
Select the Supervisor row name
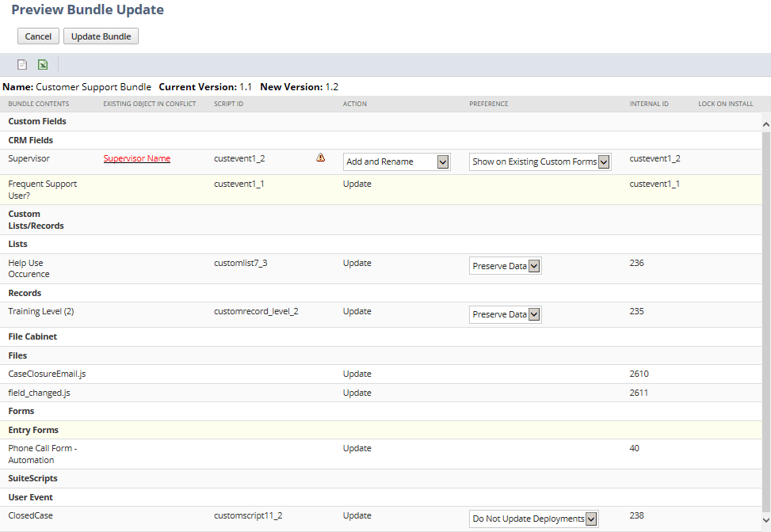click(x=29, y=158)
